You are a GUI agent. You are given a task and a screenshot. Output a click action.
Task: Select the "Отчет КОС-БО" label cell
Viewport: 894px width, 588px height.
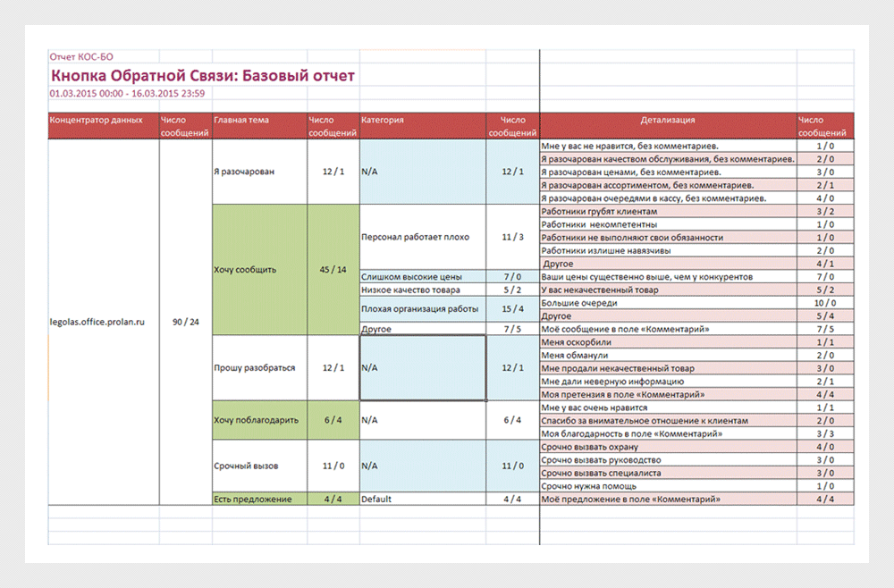81,57
